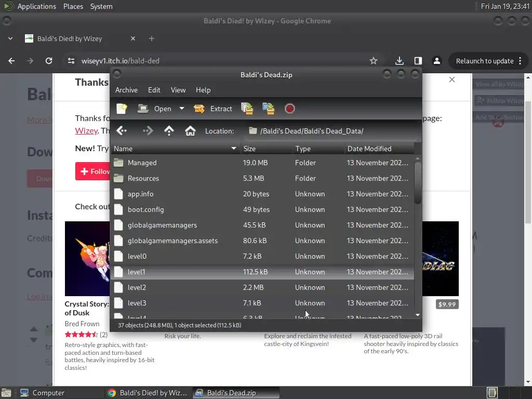Image resolution: width=532 pixels, height=399 pixels.
Task: Sort files by the Name column header
Action: tap(176, 149)
